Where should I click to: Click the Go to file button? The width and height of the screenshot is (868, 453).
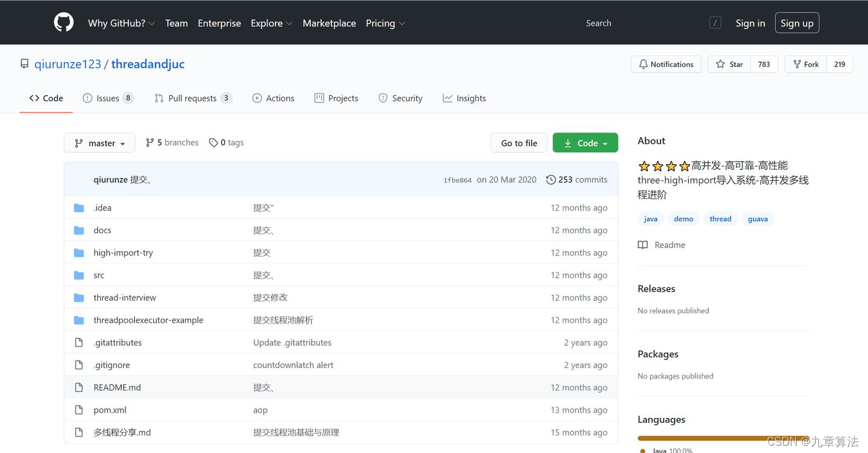[x=519, y=143]
